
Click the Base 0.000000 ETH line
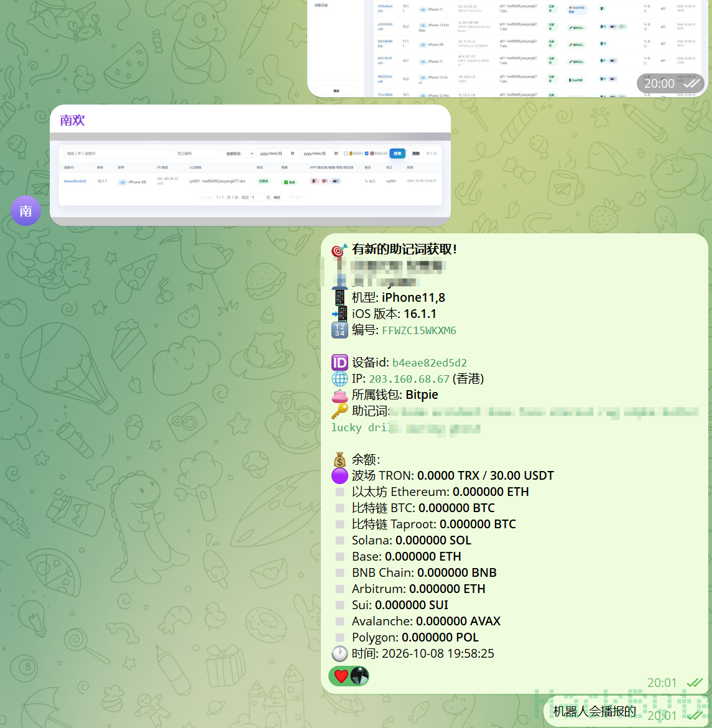407,557
